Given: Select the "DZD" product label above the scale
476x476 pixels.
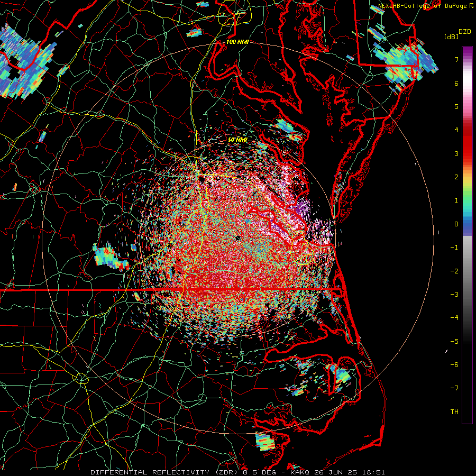Looking at the screenshot, I should click(x=465, y=32).
